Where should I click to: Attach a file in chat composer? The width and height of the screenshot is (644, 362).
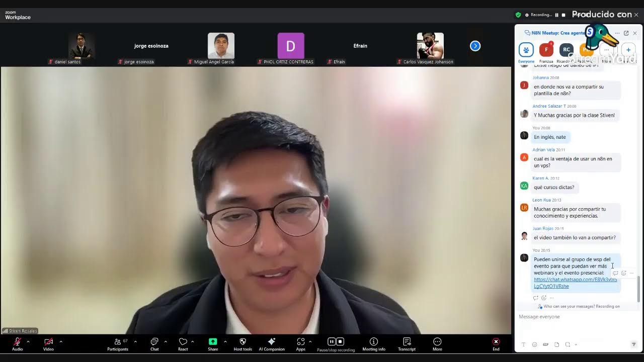click(556, 344)
